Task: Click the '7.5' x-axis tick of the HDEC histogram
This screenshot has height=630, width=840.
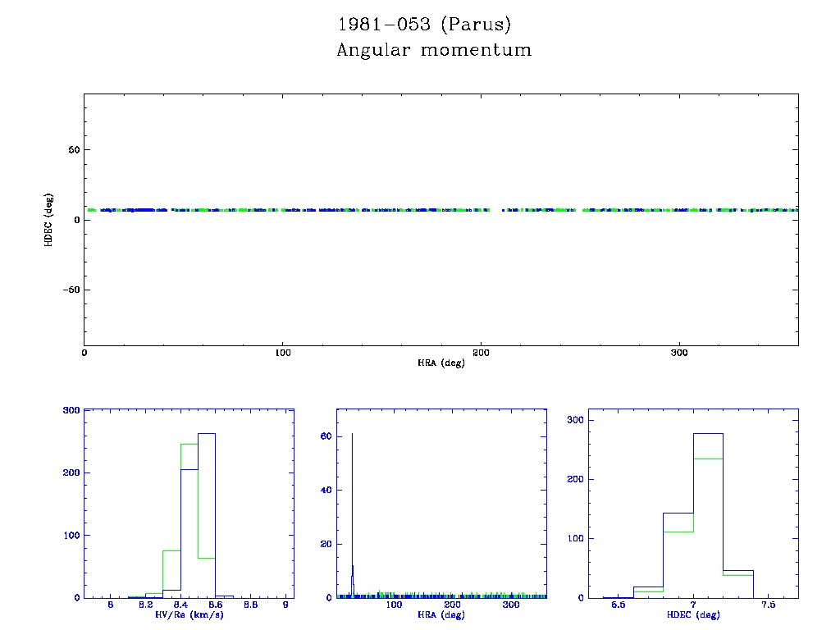Action: [769, 605]
